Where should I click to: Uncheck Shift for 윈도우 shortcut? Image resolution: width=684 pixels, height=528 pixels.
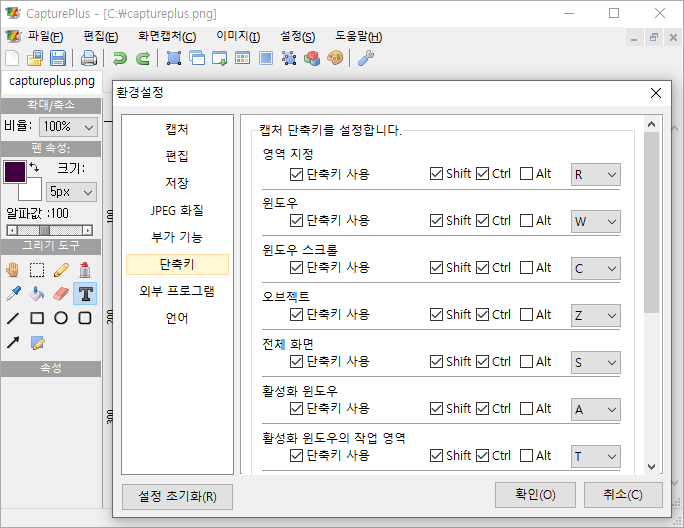tap(436, 221)
